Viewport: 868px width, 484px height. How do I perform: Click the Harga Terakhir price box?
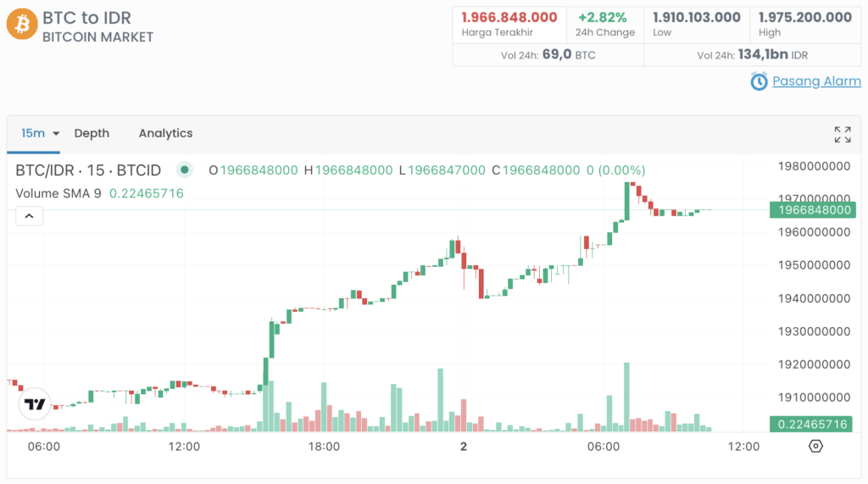[x=509, y=24]
